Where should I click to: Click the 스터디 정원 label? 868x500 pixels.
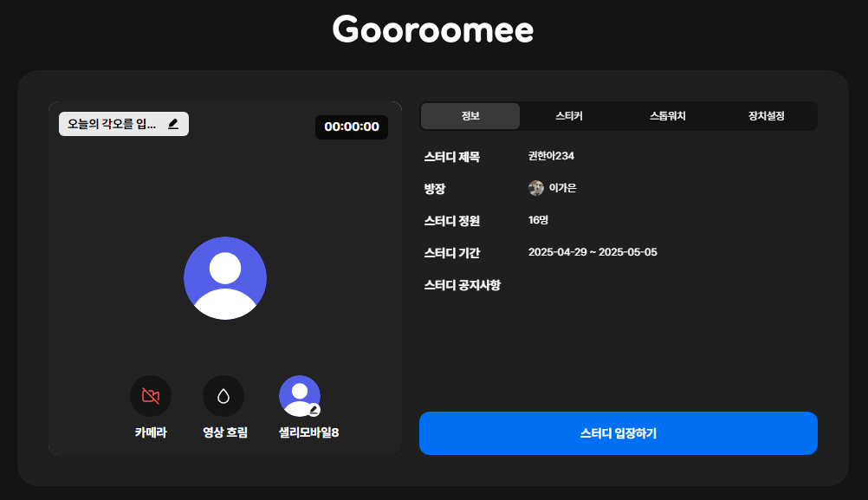pyautogui.click(x=451, y=221)
